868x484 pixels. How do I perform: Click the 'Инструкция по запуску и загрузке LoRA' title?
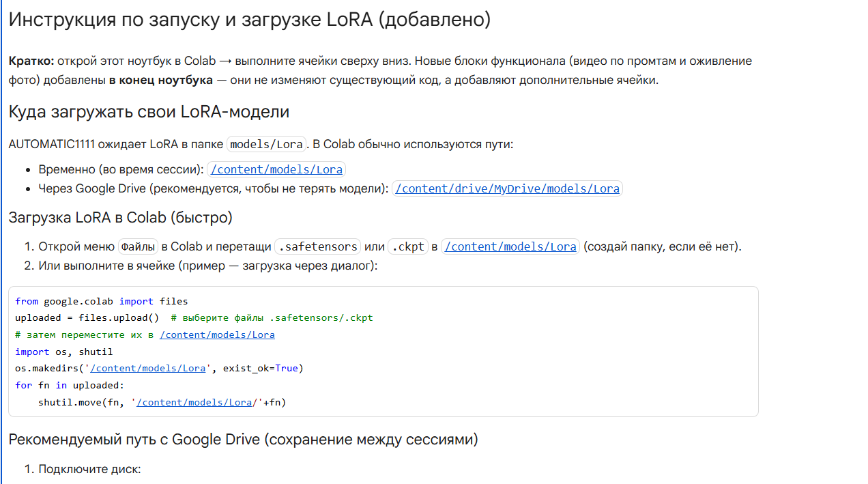(x=249, y=19)
